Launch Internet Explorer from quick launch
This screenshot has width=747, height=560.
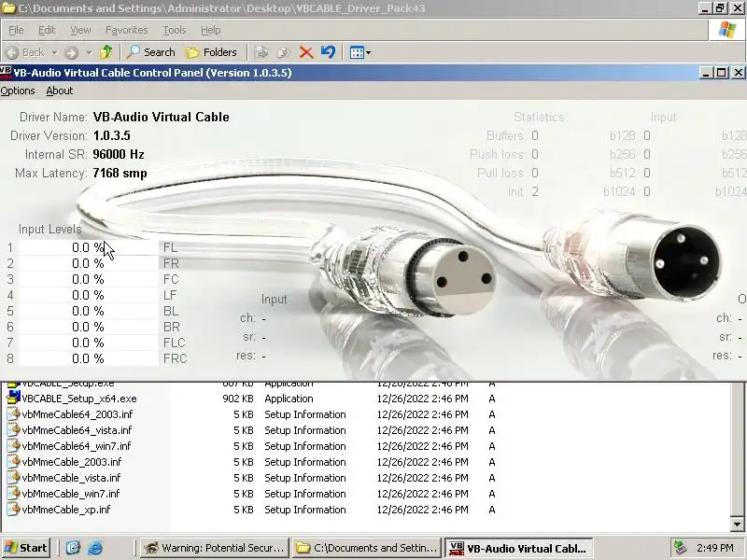point(95,548)
